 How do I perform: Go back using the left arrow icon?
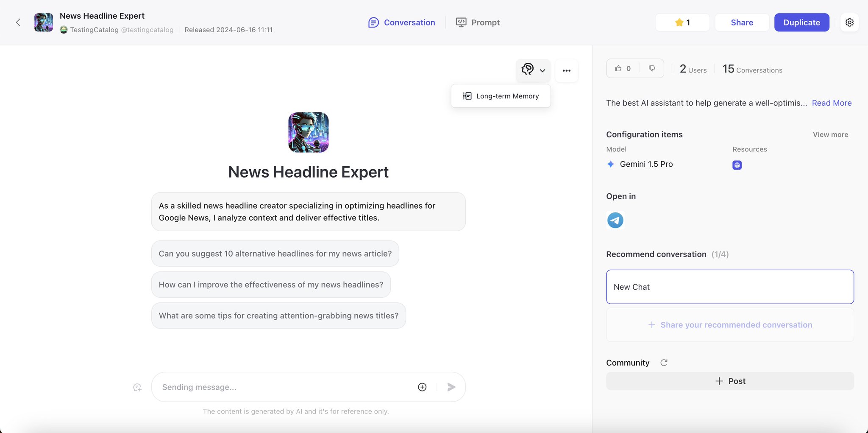18,22
